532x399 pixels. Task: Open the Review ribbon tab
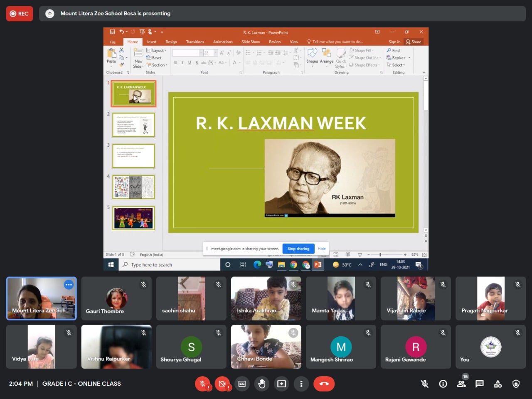point(275,42)
